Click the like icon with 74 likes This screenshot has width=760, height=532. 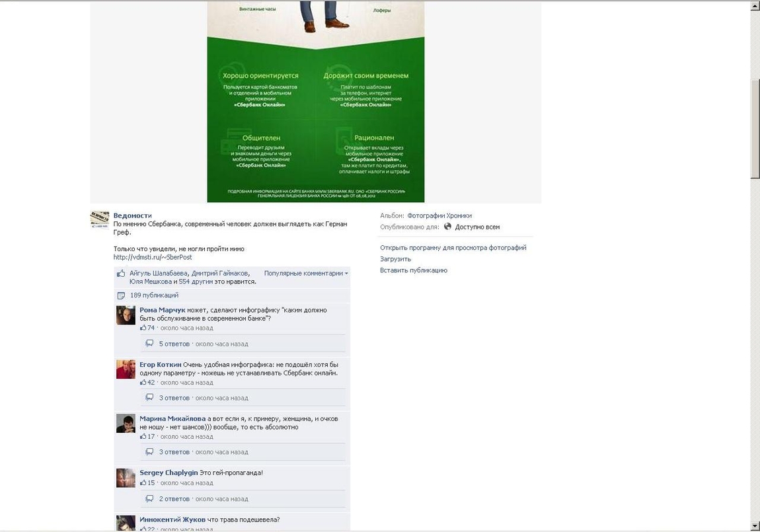pyautogui.click(x=143, y=328)
